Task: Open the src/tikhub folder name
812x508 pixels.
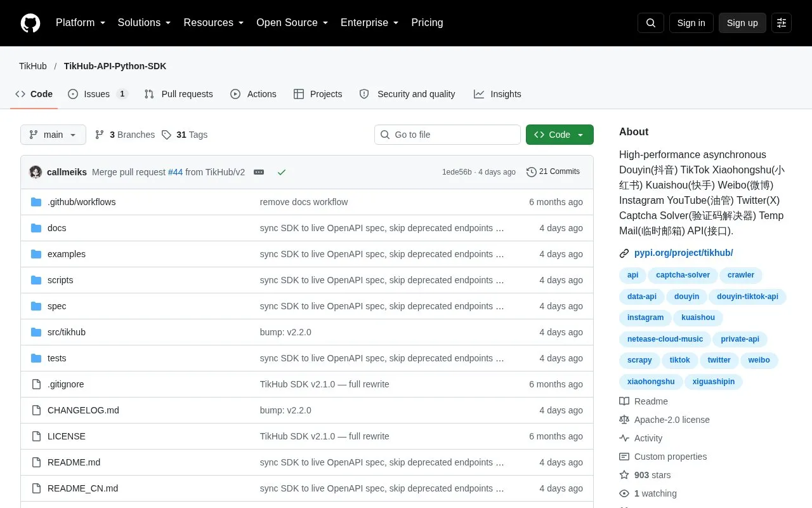Action: 67,332
